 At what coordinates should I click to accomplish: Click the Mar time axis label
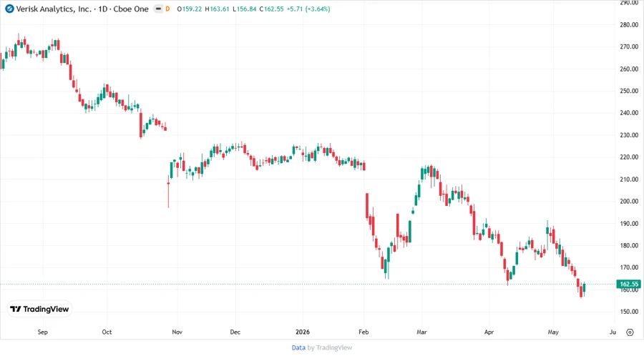coord(421,332)
